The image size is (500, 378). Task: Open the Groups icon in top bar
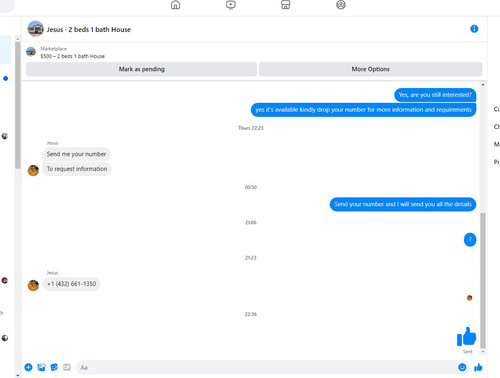tap(341, 5)
